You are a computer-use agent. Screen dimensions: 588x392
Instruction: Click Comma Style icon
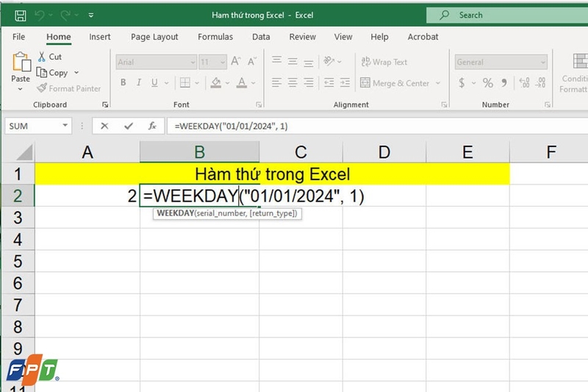[504, 82]
